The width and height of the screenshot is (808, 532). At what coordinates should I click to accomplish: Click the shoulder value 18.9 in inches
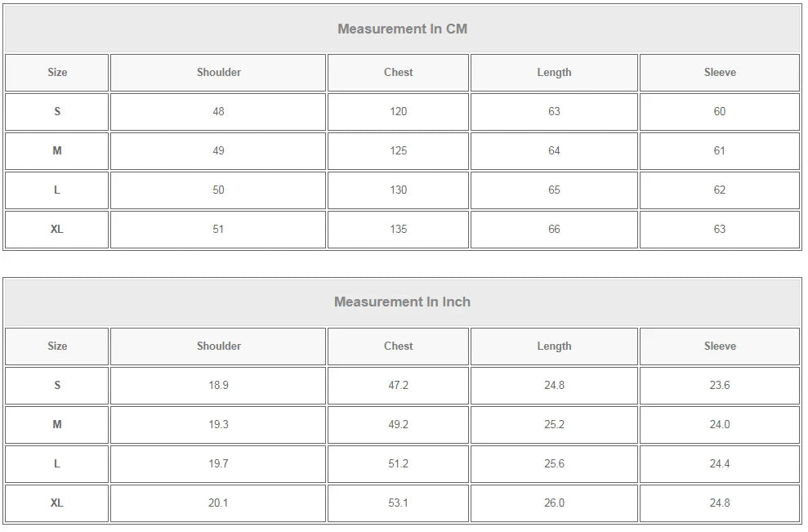[x=218, y=385]
